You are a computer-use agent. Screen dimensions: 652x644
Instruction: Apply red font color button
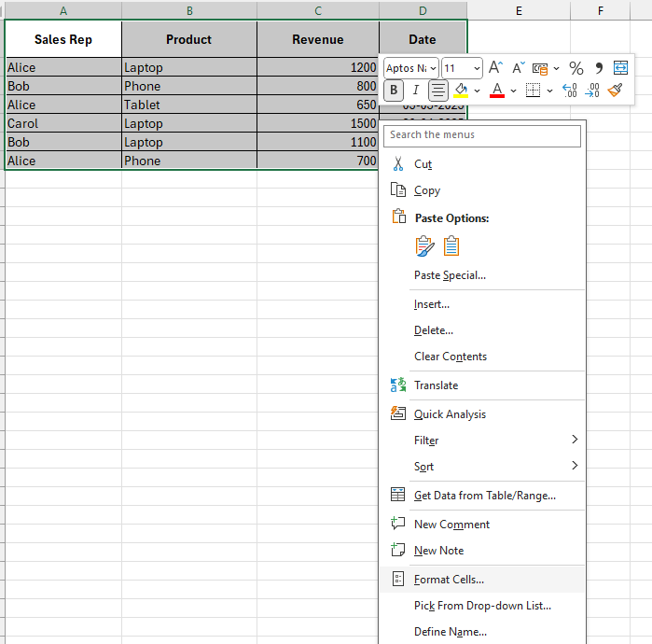497,90
